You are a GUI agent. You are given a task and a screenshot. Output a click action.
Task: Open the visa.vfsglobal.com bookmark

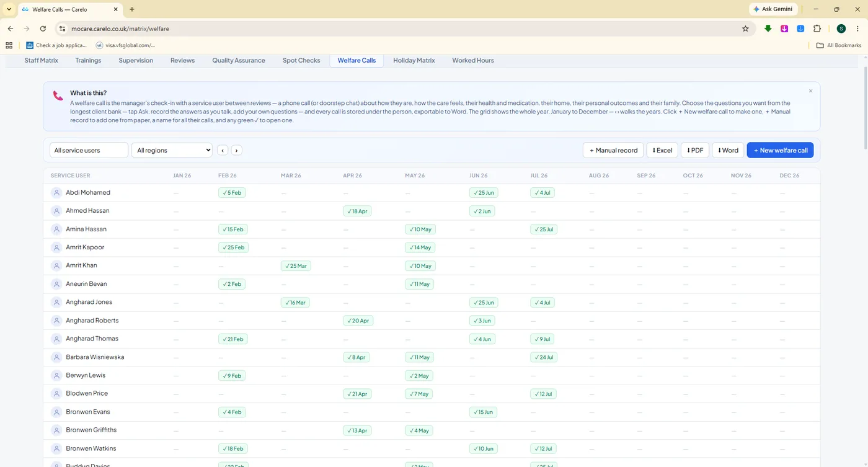tap(125, 45)
